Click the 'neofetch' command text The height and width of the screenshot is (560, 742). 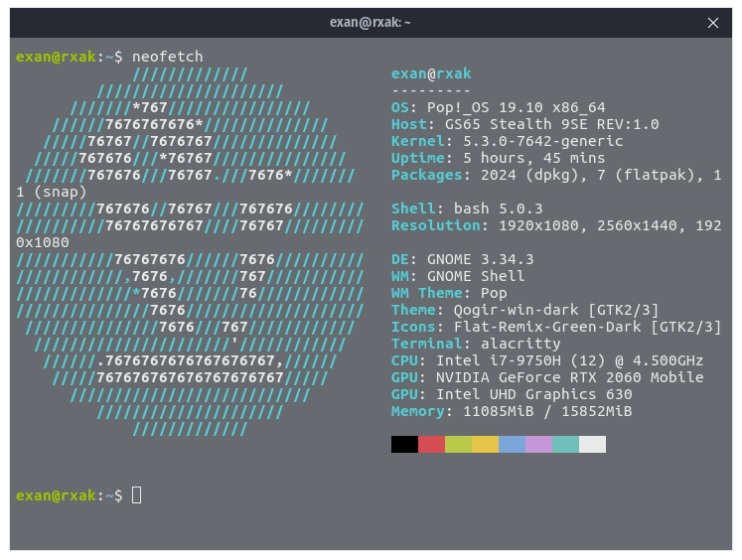click(167, 57)
